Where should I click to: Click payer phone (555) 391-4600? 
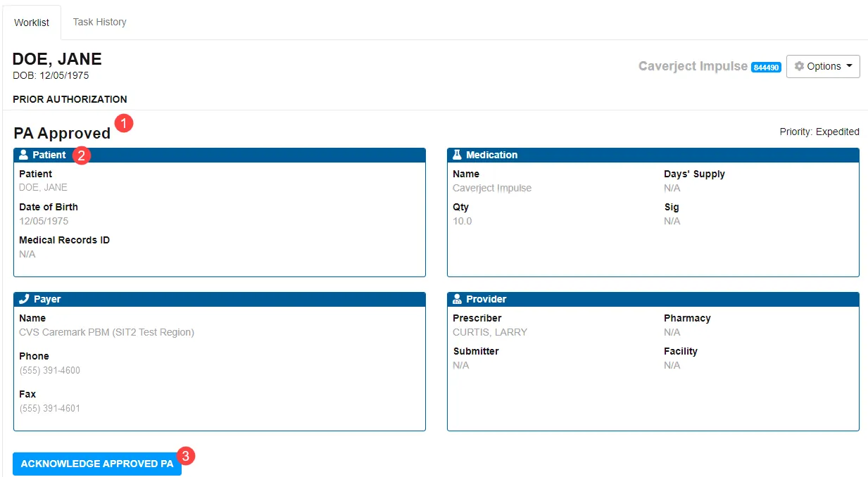click(50, 370)
